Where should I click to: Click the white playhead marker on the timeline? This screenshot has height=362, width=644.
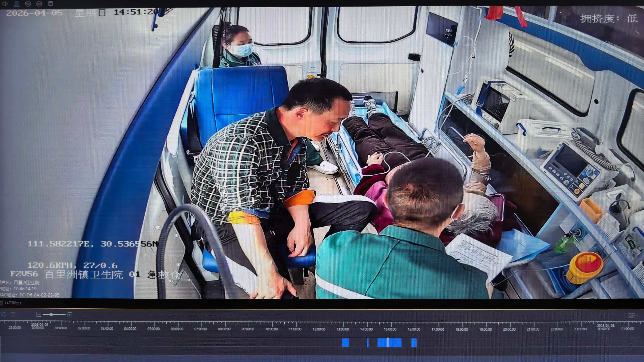click(388, 343)
